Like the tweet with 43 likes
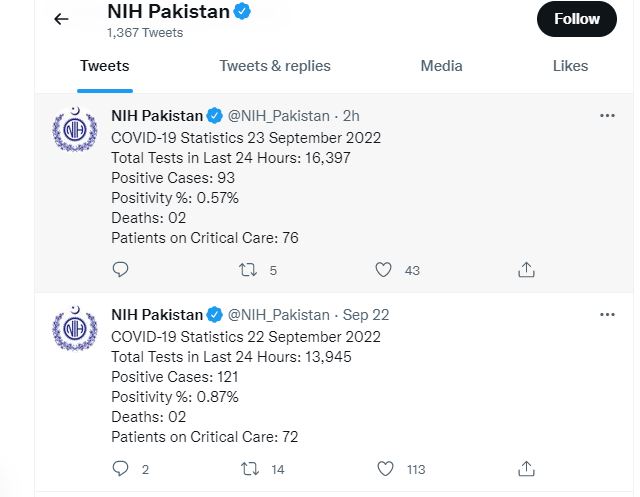This screenshot has height=497, width=640. [x=383, y=270]
